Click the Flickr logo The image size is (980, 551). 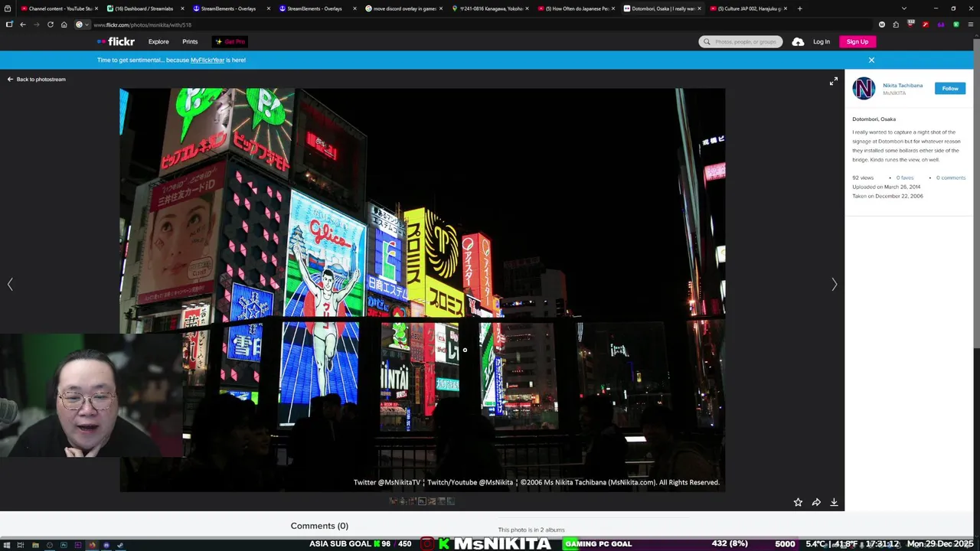pos(116,41)
